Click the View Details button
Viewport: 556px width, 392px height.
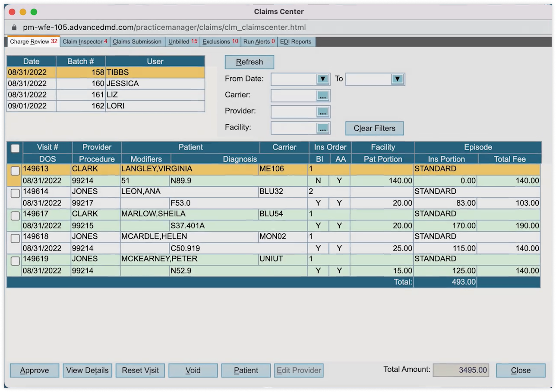pyautogui.click(x=88, y=370)
